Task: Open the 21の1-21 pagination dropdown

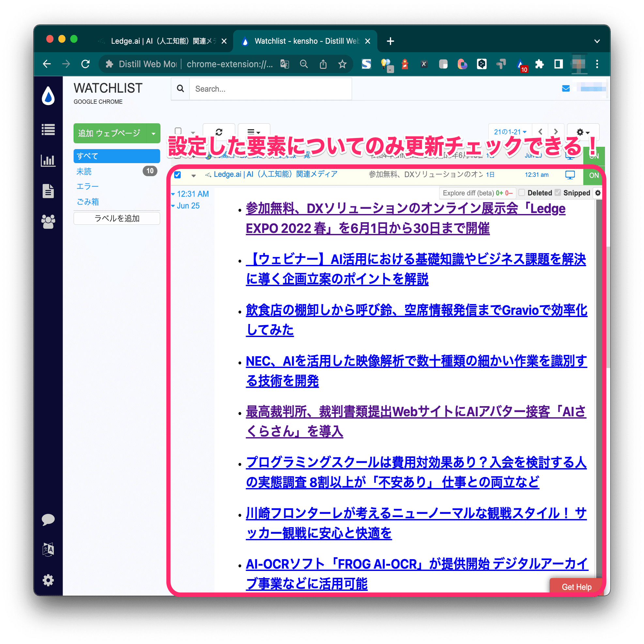Action: point(510,132)
